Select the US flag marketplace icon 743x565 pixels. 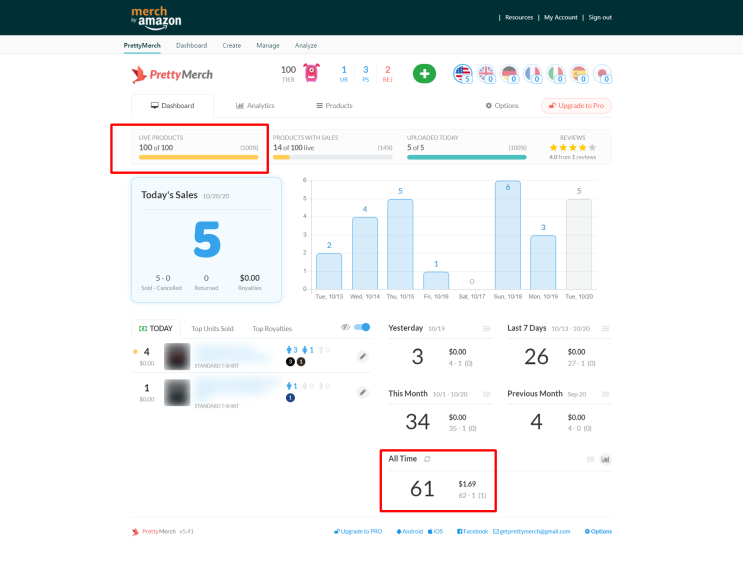pyautogui.click(x=462, y=73)
